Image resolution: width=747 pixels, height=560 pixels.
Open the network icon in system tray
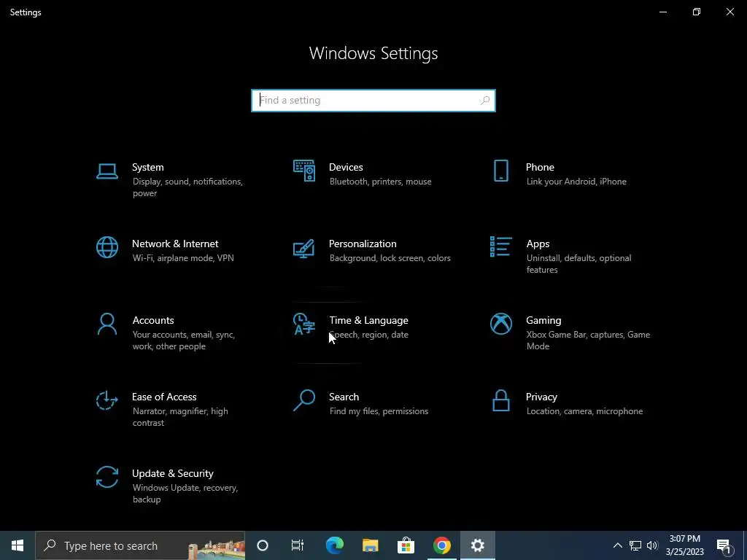coord(635,545)
